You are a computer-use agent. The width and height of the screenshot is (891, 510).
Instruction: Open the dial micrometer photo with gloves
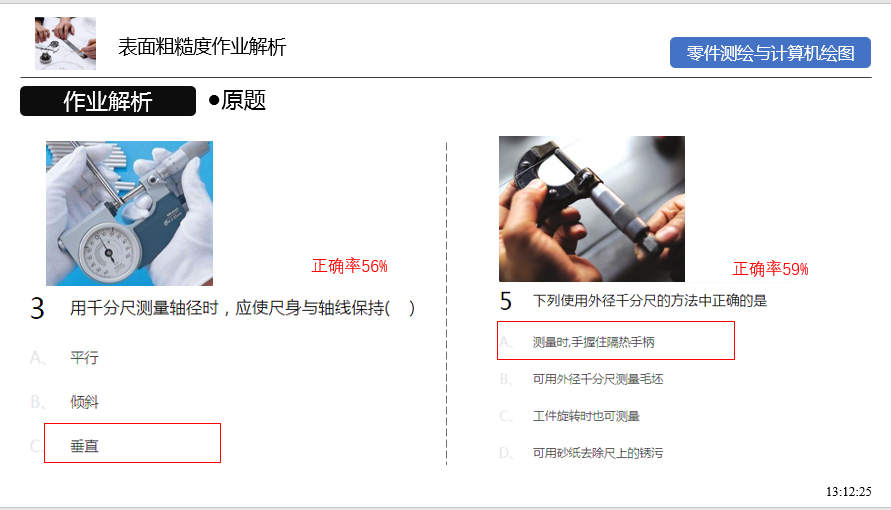point(130,214)
